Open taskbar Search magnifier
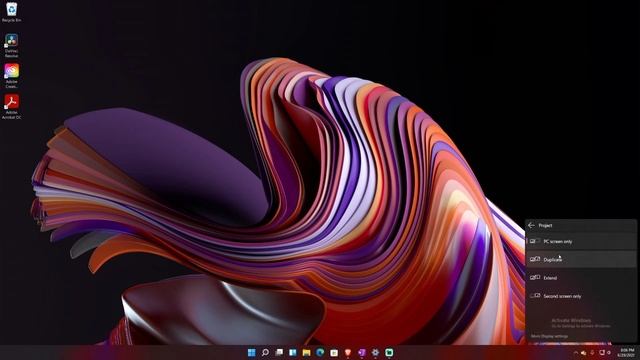The width and height of the screenshot is (640, 360). click(265, 352)
